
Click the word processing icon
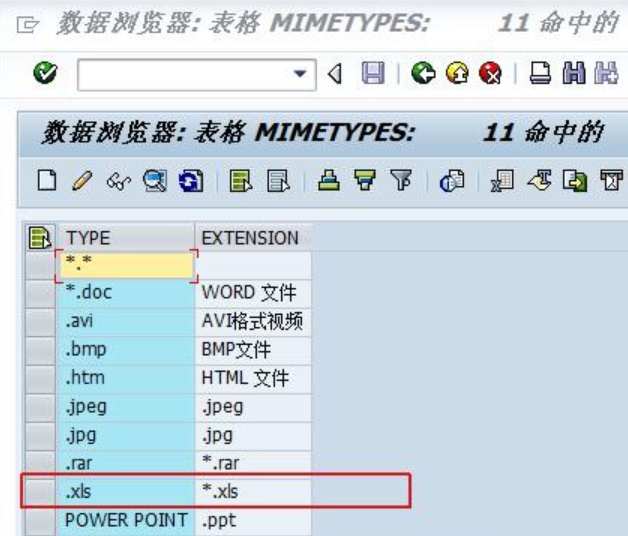tap(539, 180)
